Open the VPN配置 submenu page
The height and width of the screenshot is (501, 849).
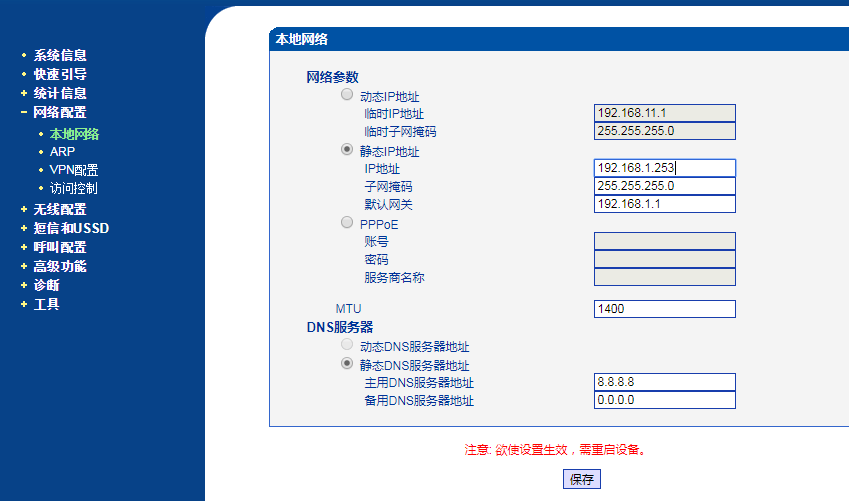73,170
